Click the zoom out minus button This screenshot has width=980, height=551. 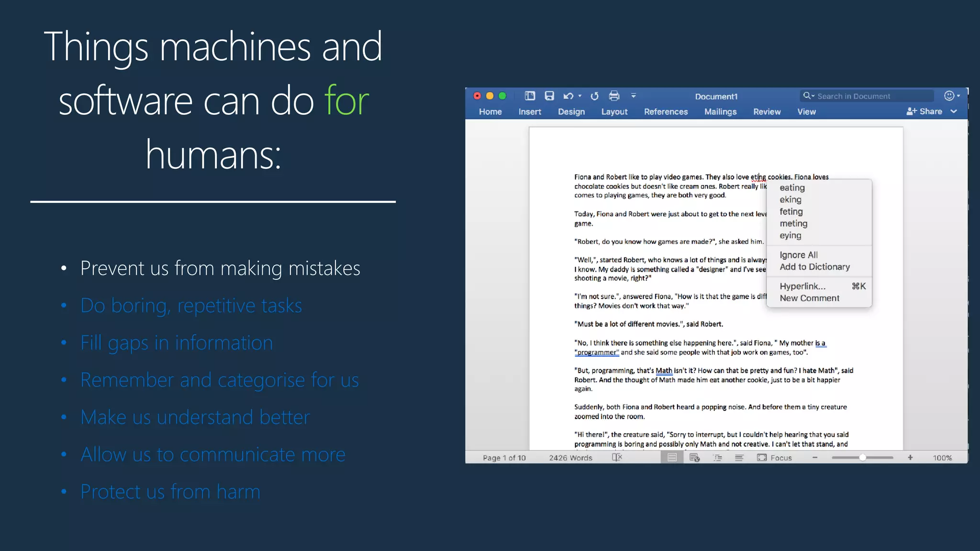pyautogui.click(x=815, y=458)
